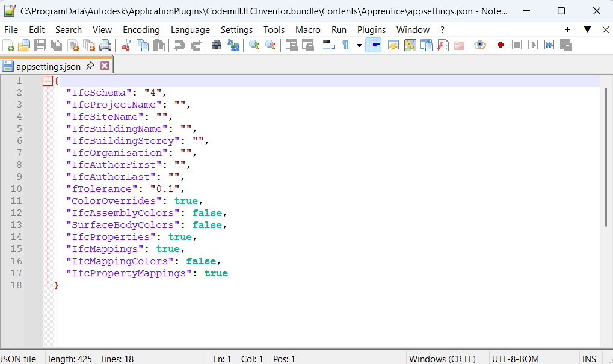Screen dimensions: 613x364
Task: Open the Plugins menu
Action: tap(371, 30)
